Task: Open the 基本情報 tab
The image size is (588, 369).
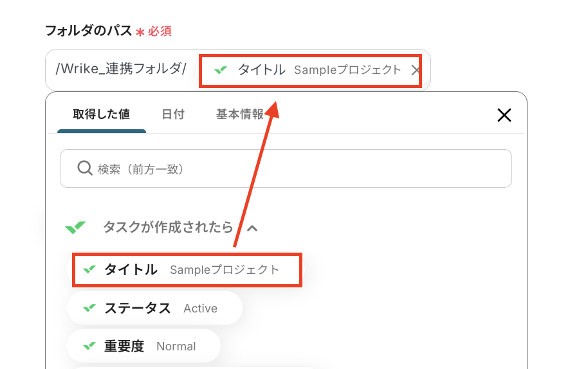Action: click(239, 114)
